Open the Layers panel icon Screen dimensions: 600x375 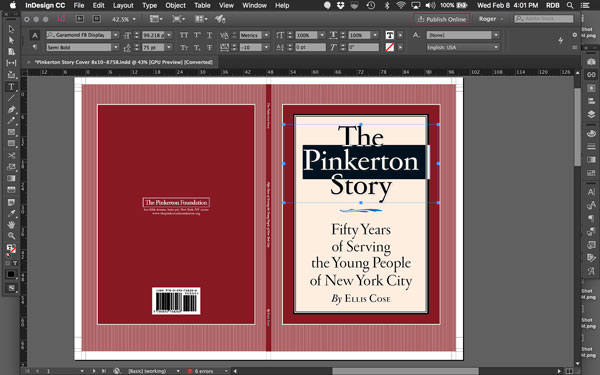pyautogui.click(x=591, y=114)
